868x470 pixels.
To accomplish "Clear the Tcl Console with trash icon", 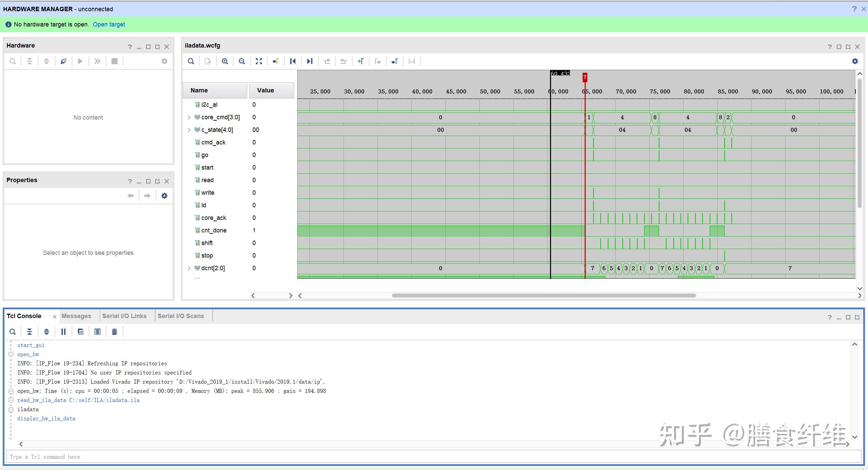I will pyautogui.click(x=114, y=332).
